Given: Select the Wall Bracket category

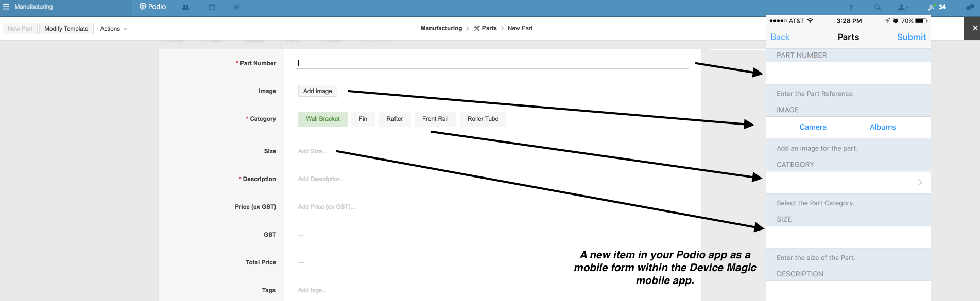Looking at the screenshot, I should click(x=322, y=119).
